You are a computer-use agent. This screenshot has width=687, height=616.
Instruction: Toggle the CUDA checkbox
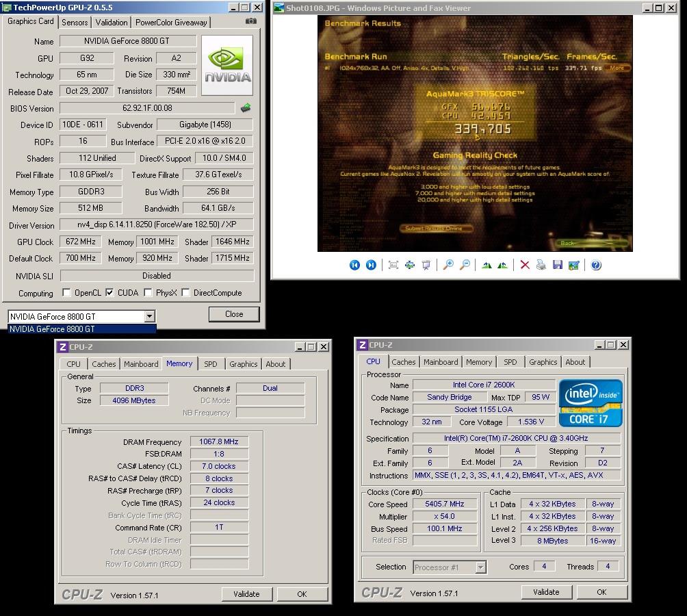[x=109, y=293]
